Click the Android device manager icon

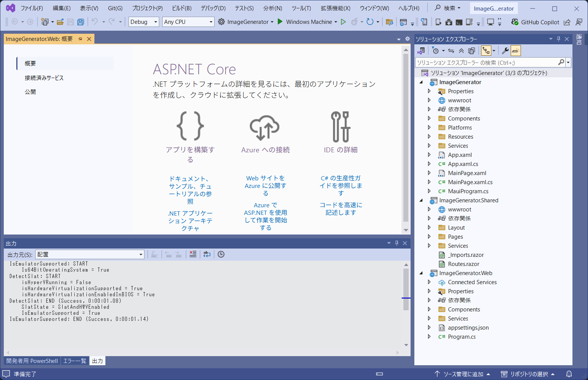pos(449,22)
